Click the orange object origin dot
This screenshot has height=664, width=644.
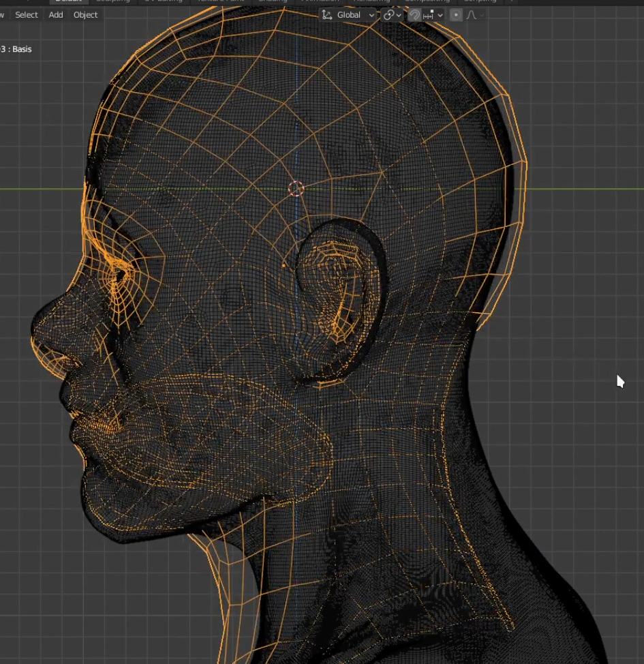283,265
